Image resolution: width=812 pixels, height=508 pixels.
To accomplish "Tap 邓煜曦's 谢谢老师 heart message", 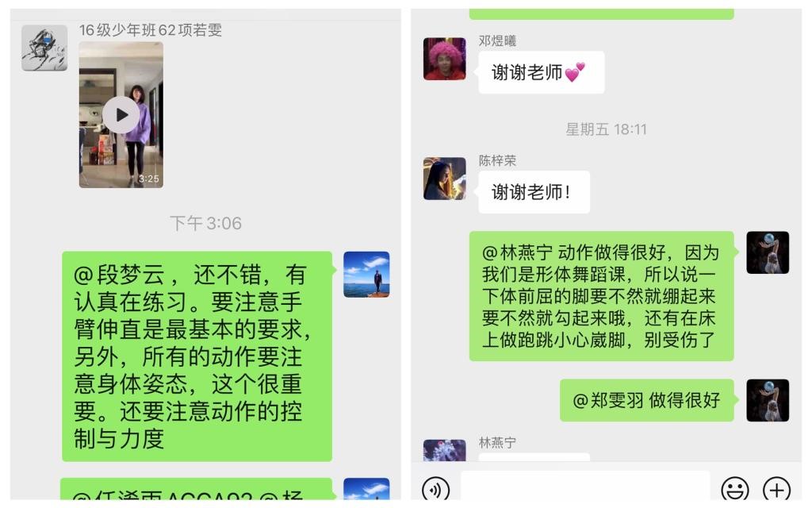I will (x=541, y=72).
